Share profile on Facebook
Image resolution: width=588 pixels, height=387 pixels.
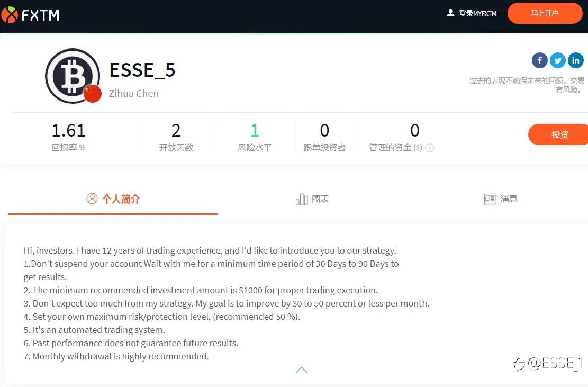click(x=540, y=60)
